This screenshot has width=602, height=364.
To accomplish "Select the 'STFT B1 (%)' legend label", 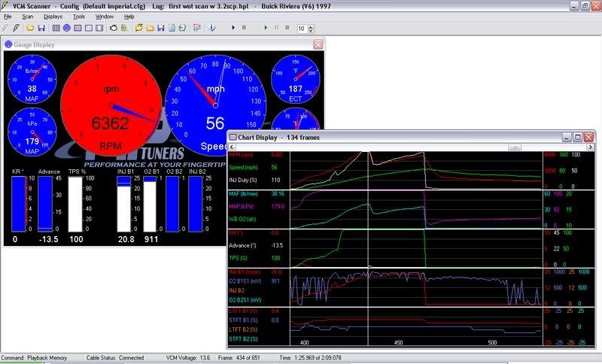I will click(243, 320).
